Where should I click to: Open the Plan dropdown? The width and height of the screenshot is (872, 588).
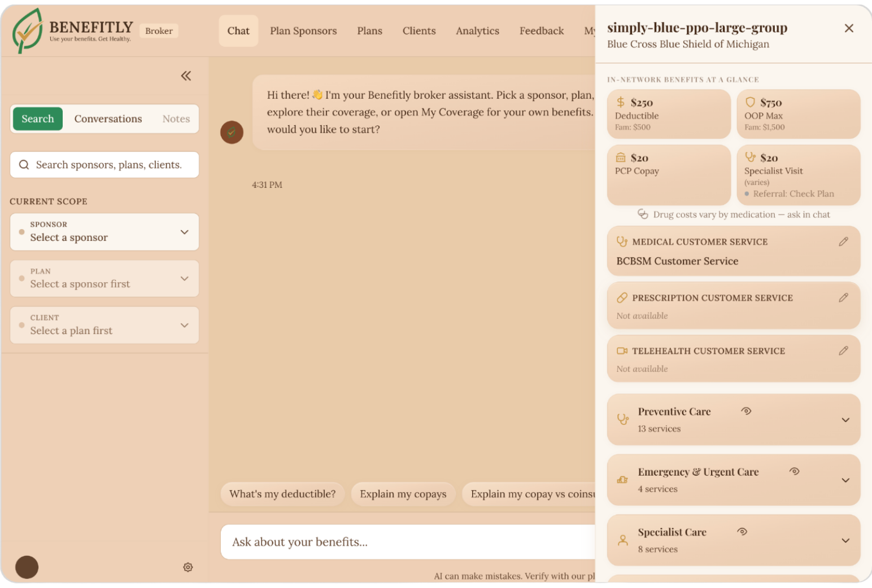pos(104,279)
